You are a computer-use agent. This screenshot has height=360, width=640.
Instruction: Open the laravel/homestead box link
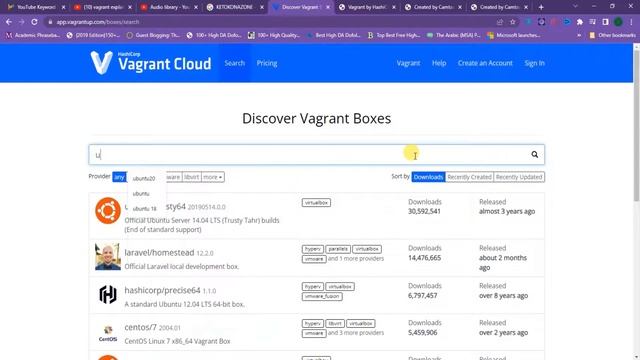(x=159, y=253)
